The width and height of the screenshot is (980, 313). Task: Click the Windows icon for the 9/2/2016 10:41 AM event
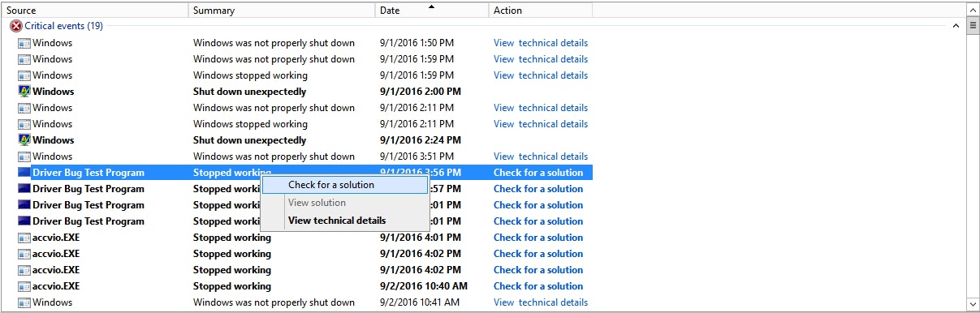24,302
